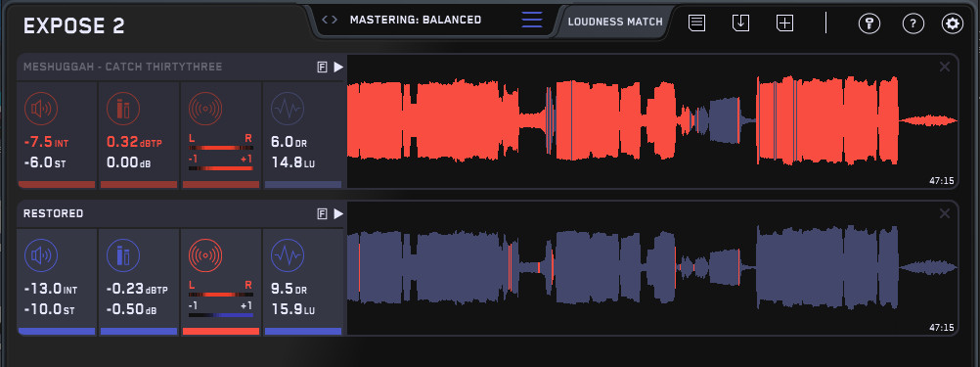This screenshot has width=980, height=367.
Task: Click the -0.50 dB peak value
Action: click(131, 310)
